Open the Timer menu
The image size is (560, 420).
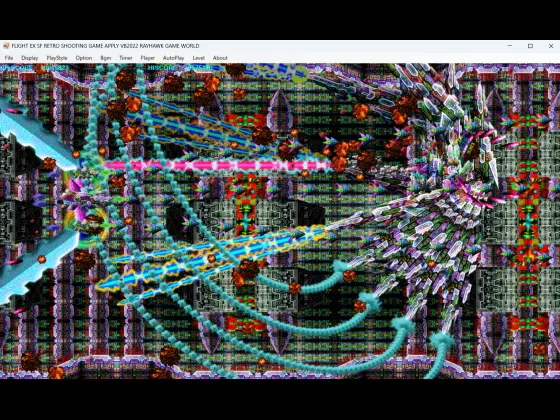tap(126, 58)
